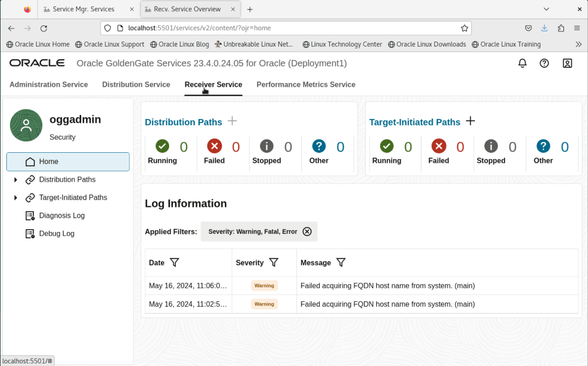Select the 11:02 warning log row date
Image resolution: width=588 pixels, height=366 pixels.
click(x=188, y=304)
